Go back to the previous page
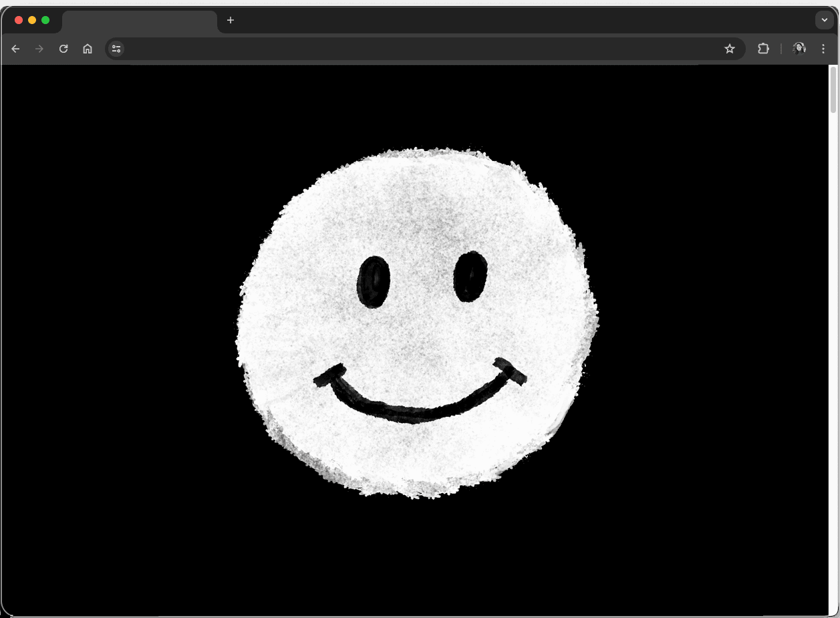This screenshot has height=618, width=840. click(15, 49)
